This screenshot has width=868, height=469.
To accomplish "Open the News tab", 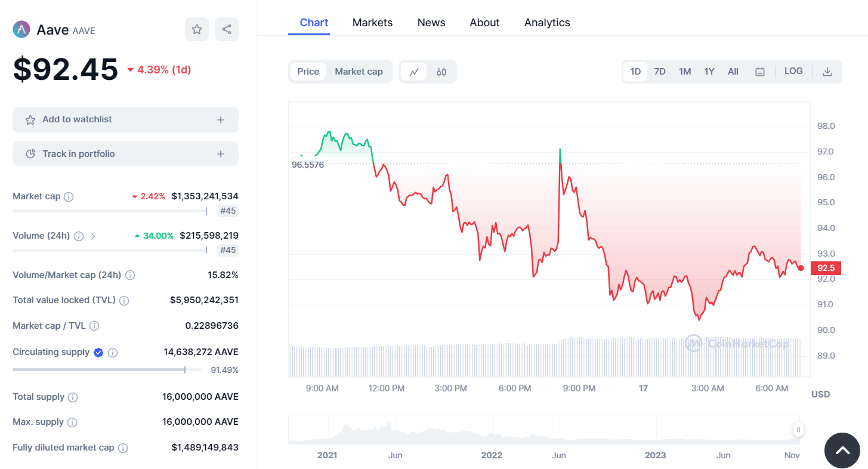I will click(x=431, y=23).
